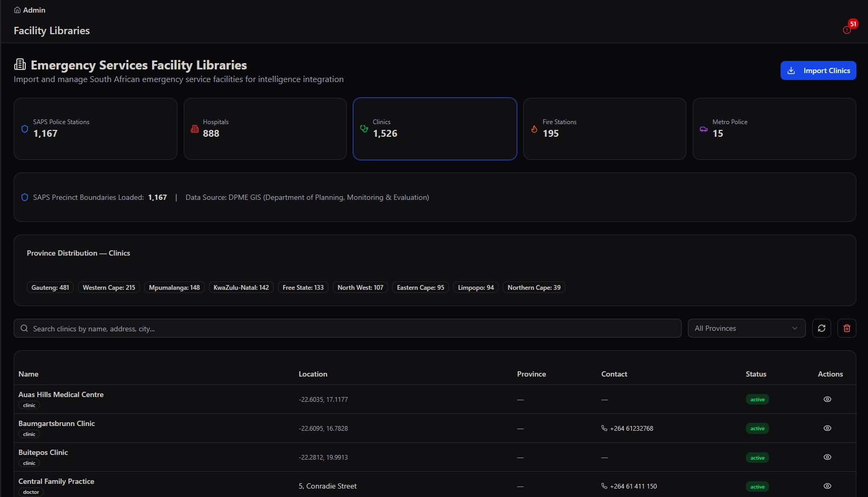Click the doctor tag under Central Family Practice
This screenshot has height=497, width=868.
tap(31, 492)
